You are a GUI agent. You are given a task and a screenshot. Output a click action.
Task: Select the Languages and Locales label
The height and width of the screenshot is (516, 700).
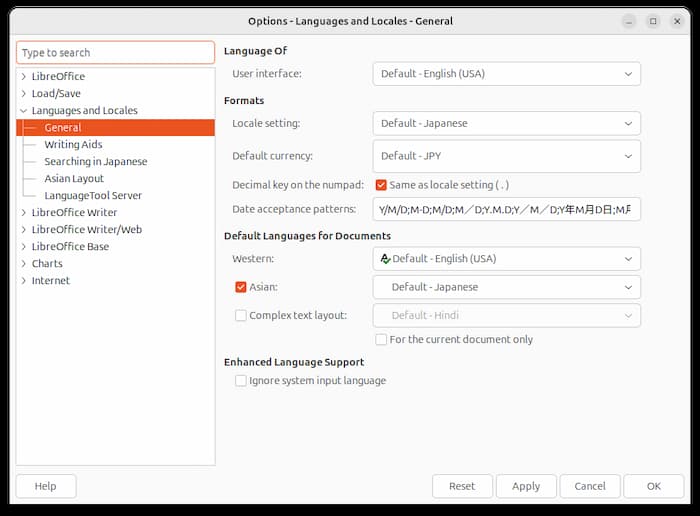click(84, 110)
